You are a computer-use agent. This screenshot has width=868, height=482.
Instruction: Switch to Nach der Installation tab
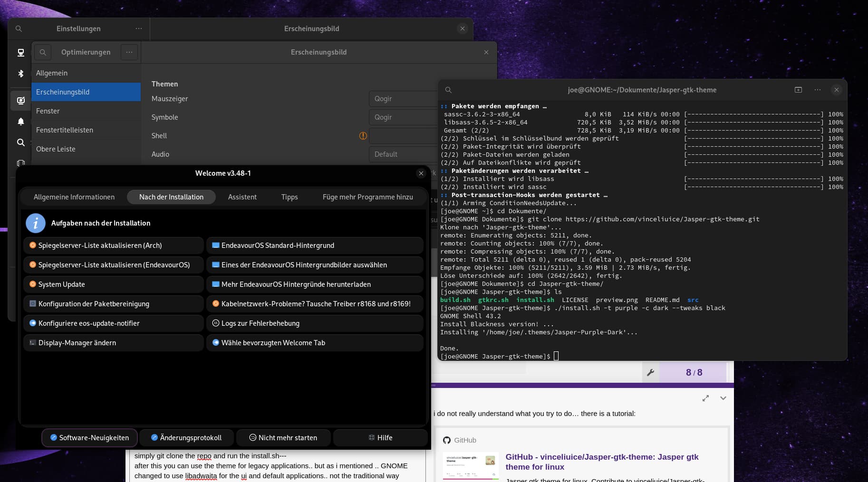point(171,197)
